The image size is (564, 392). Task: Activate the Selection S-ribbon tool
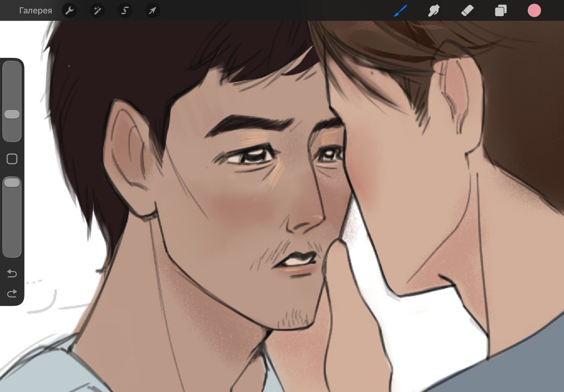pyautogui.click(x=125, y=10)
